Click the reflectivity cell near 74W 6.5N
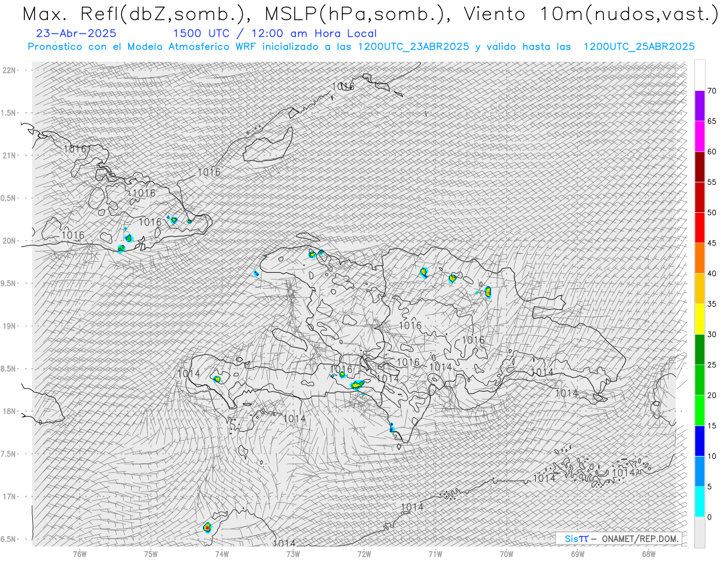This screenshot has height=562, width=728. (x=207, y=527)
